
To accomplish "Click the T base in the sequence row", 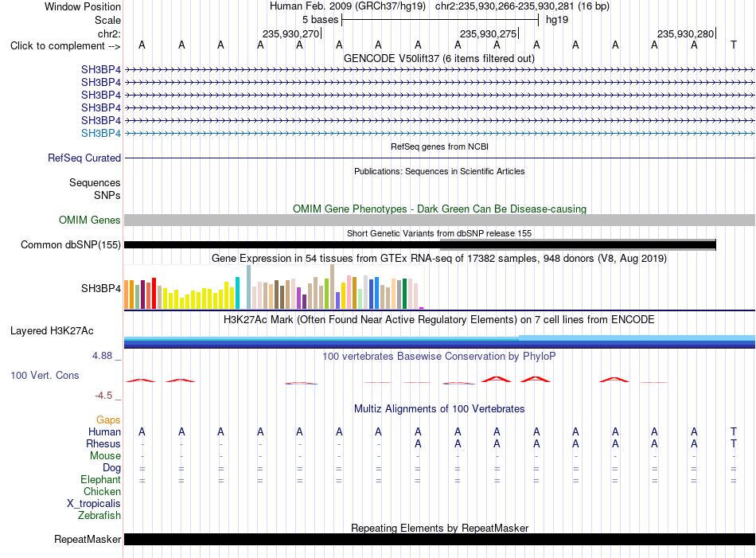I will coord(734,45).
